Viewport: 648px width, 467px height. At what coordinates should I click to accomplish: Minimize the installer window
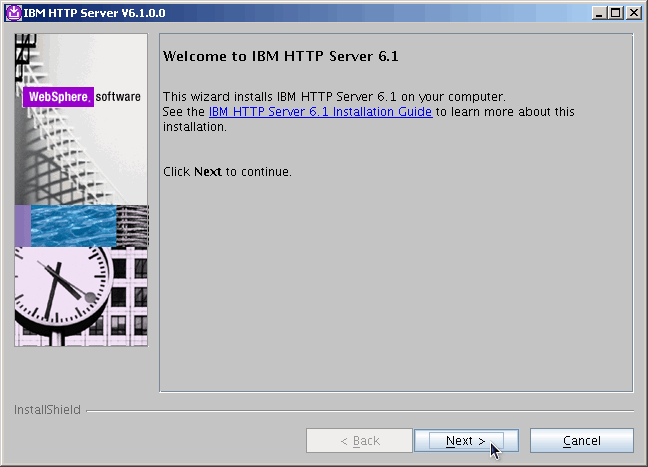[599, 13]
